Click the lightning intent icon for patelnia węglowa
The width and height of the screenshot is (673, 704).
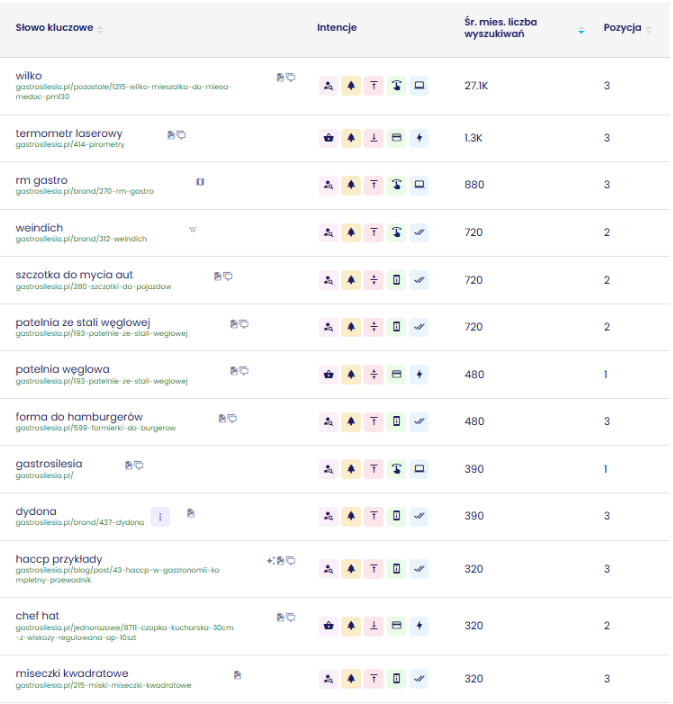419,374
